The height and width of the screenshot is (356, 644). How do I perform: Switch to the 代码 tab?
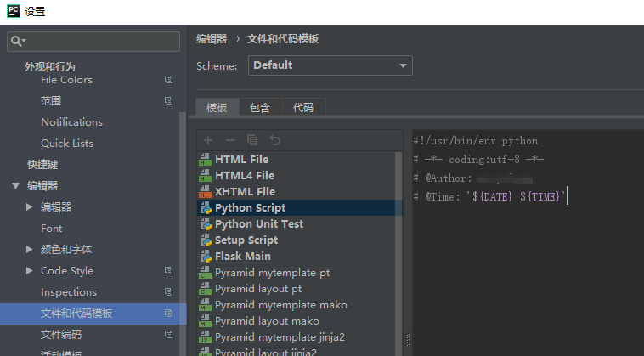[303, 108]
